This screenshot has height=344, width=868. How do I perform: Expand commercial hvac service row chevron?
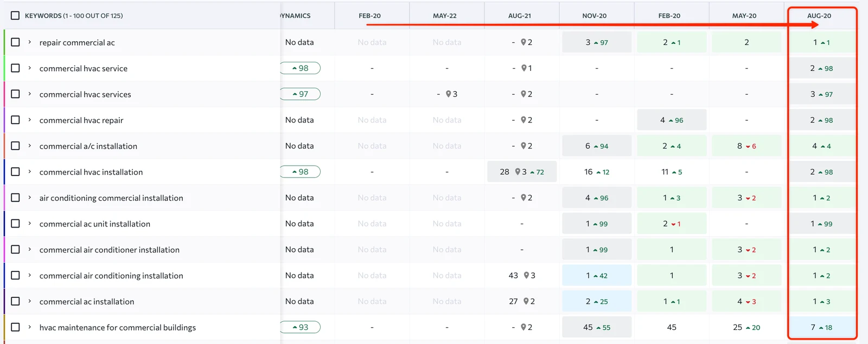click(30, 68)
